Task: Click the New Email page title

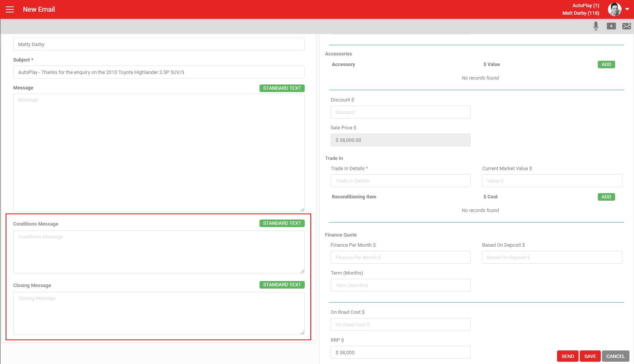Action: [x=39, y=9]
